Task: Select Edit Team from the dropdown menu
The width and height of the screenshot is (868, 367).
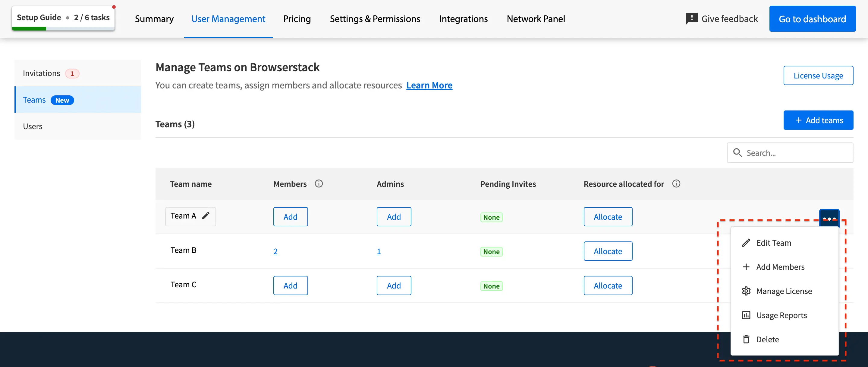Action: coord(773,243)
